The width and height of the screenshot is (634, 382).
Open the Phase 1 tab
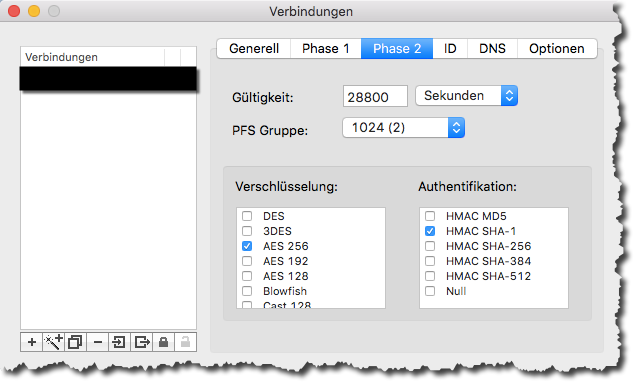326,49
